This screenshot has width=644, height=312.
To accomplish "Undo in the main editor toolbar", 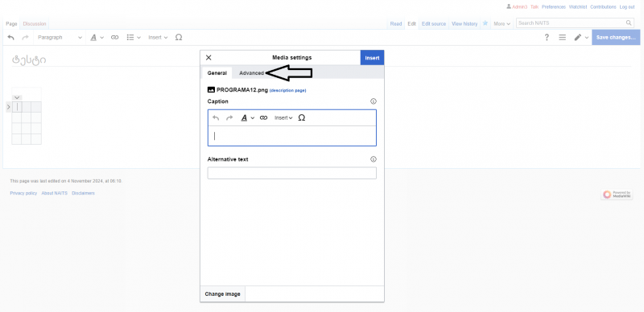I will (11, 37).
